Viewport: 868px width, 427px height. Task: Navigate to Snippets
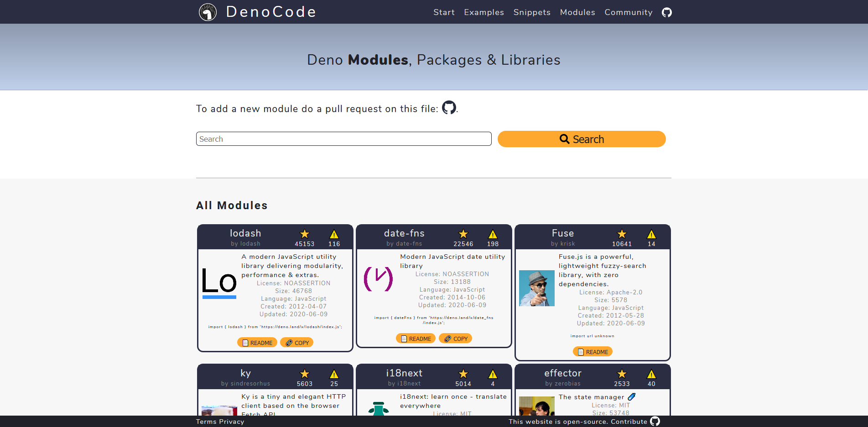[532, 12]
